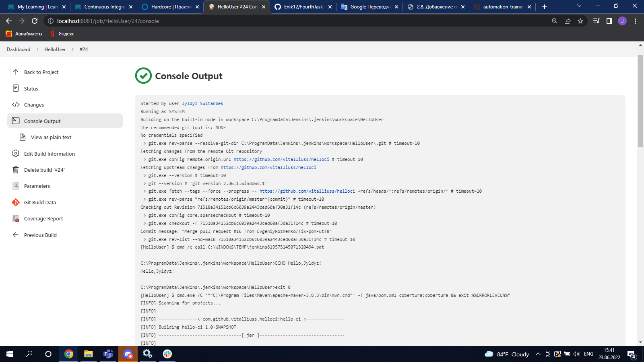Image resolution: width=644 pixels, height=362 pixels.
Task: Open the zoom magnifier icon in address bar
Action: (x=555, y=21)
